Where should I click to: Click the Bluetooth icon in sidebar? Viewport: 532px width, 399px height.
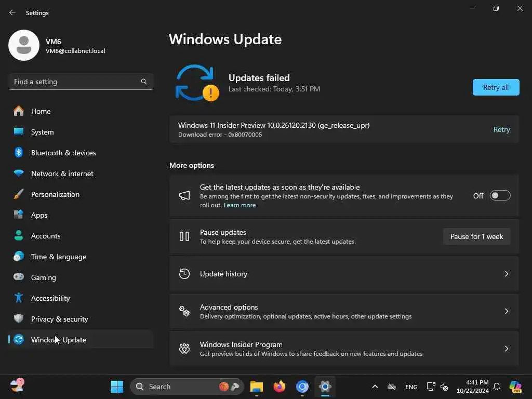point(19,152)
